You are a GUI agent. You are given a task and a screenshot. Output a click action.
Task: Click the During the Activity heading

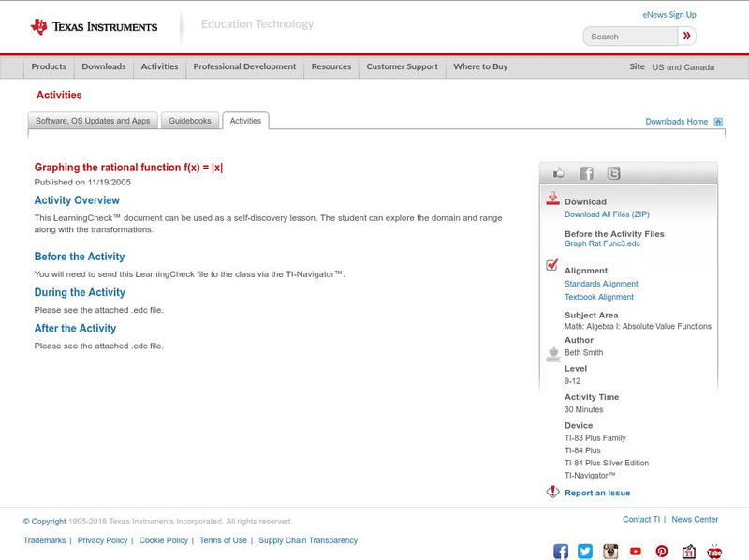point(80,292)
